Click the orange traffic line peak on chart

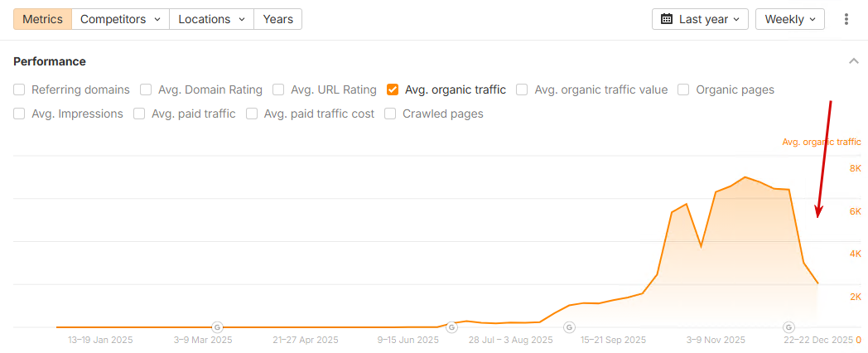(745, 177)
